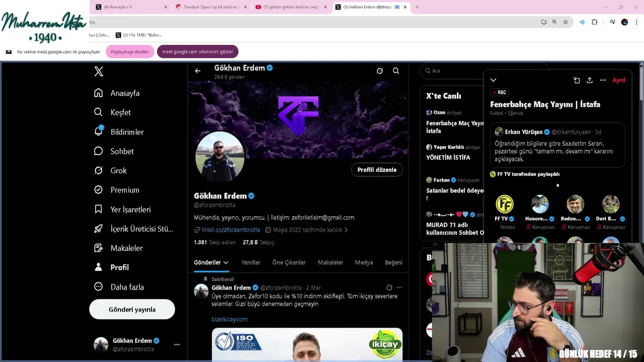The image size is (644, 362).
Task: Click search icon in profile header
Action: pos(396,71)
